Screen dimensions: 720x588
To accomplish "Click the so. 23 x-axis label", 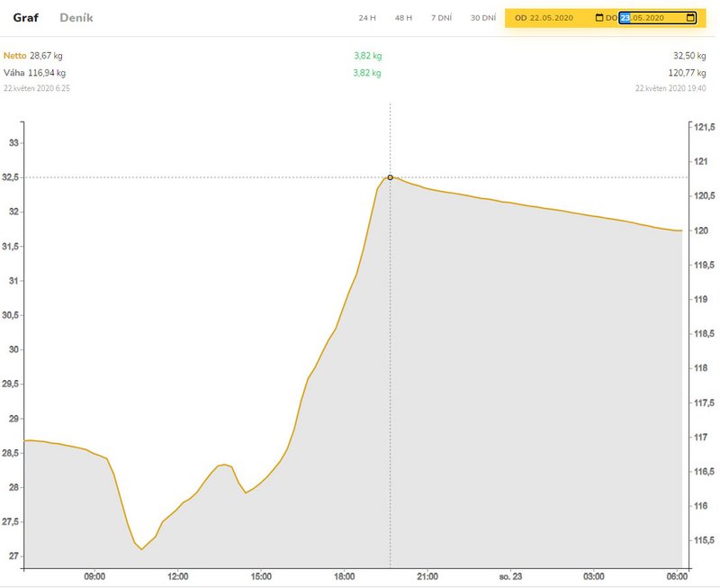I will point(510,576).
